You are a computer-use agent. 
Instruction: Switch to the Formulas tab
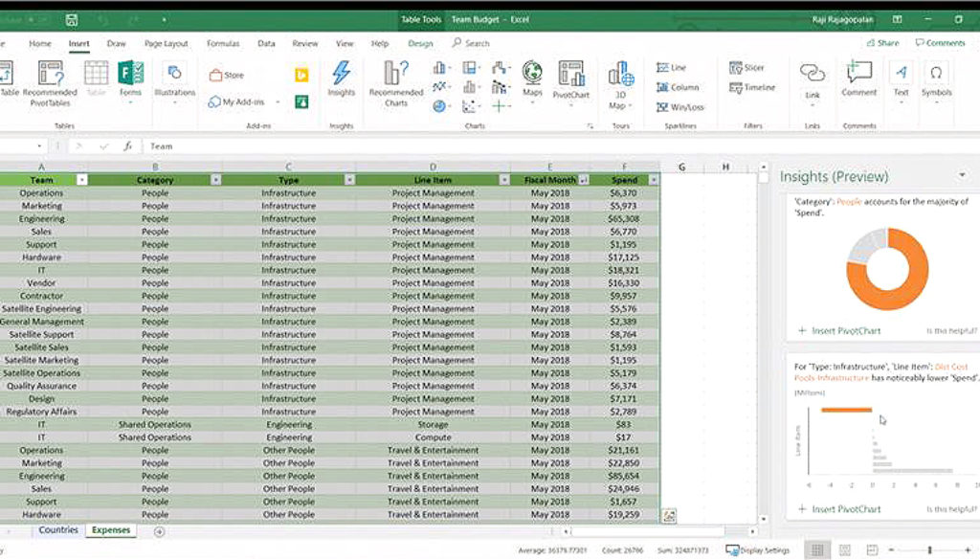223,44
